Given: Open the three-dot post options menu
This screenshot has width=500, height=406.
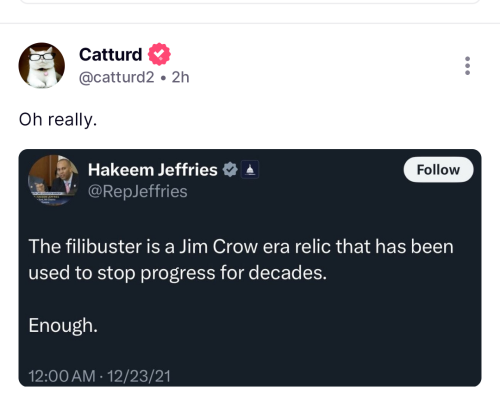Looking at the screenshot, I should click(x=467, y=66).
